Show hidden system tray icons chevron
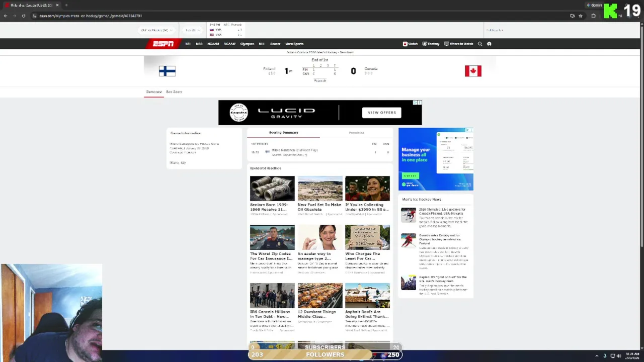Image resolution: width=644 pixels, height=362 pixels. pos(597,356)
